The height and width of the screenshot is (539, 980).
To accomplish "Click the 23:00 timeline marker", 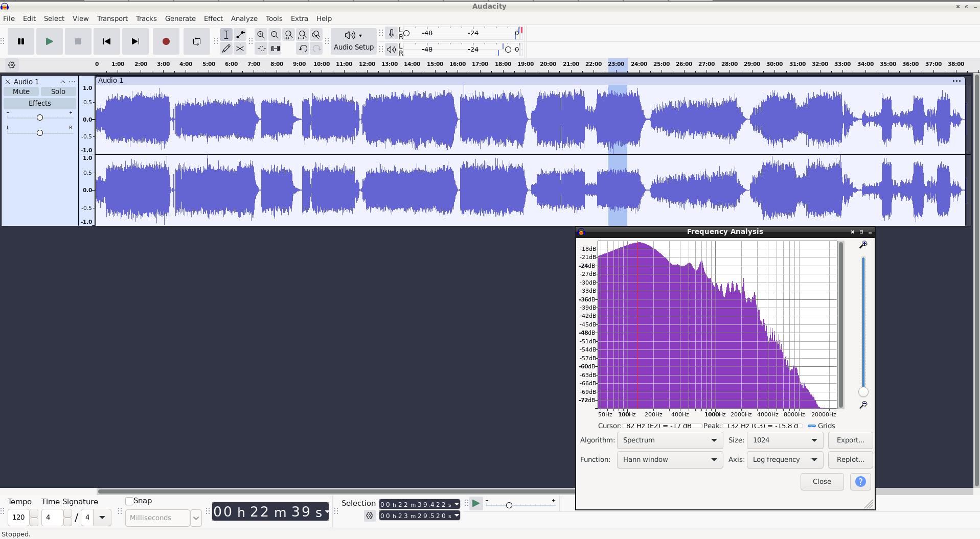I will pos(616,64).
